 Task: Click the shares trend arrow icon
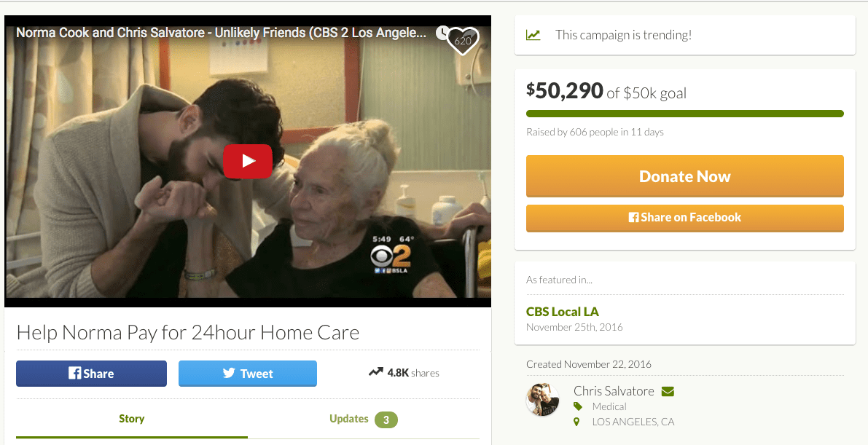coord(376,372)
